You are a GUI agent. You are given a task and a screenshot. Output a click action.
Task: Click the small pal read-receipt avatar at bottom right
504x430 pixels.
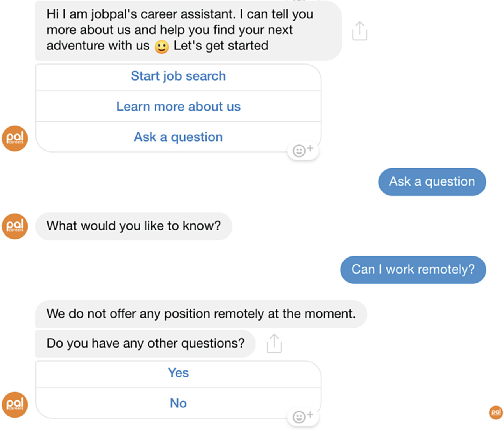click(496, 412)
